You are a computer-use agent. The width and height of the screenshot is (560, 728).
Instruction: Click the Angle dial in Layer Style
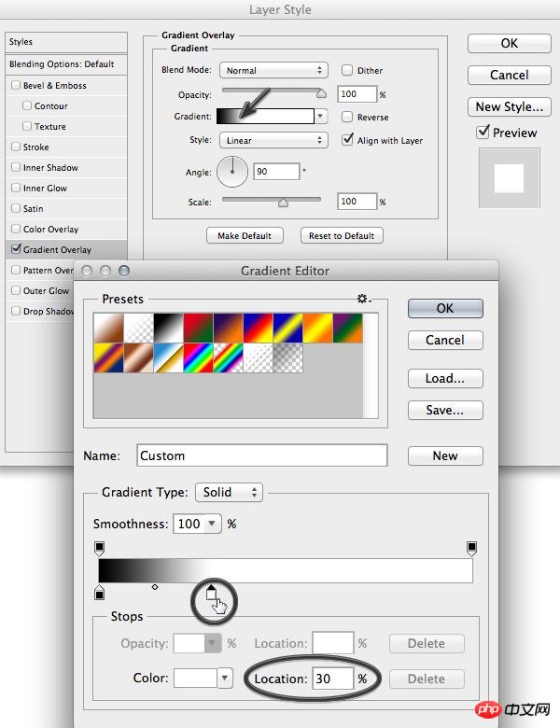(x=232, y=172)
